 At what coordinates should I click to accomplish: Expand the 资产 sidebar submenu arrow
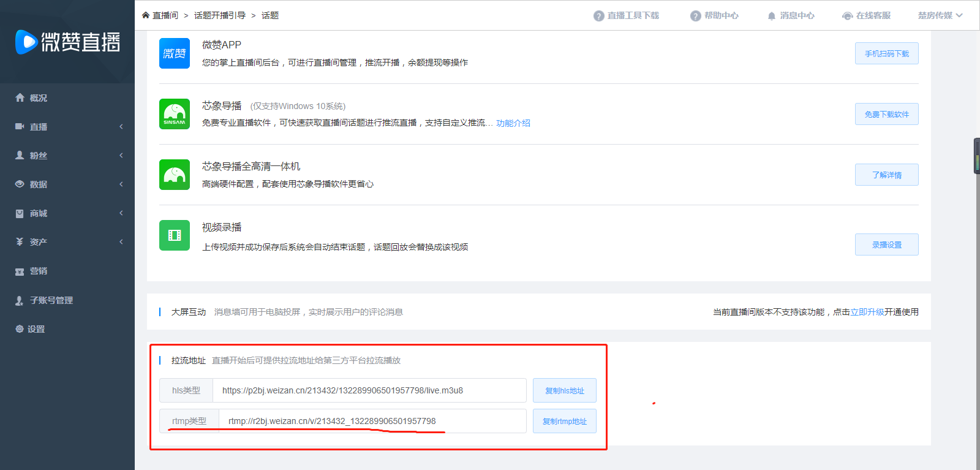[121, 241]
